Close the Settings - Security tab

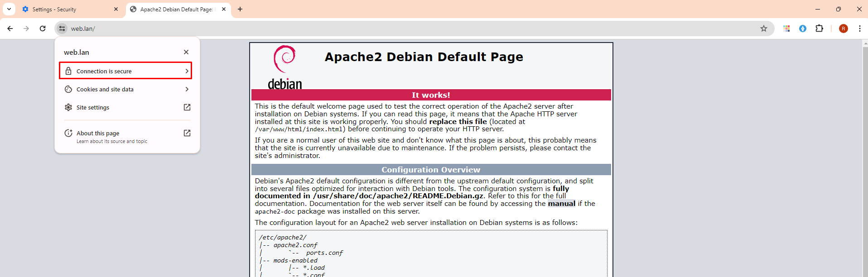(x=116, y=9)
